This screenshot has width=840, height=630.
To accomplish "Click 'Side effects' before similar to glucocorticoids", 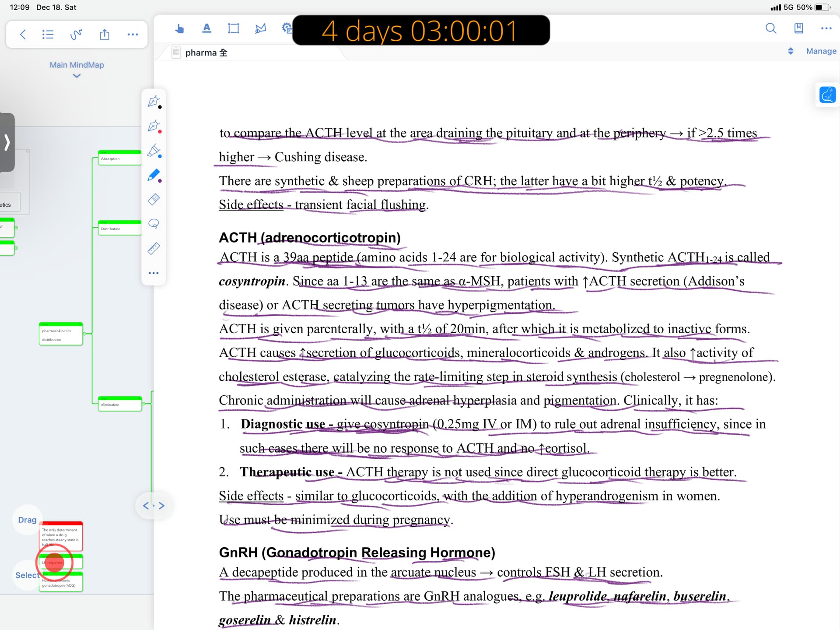I will [251, 496].
